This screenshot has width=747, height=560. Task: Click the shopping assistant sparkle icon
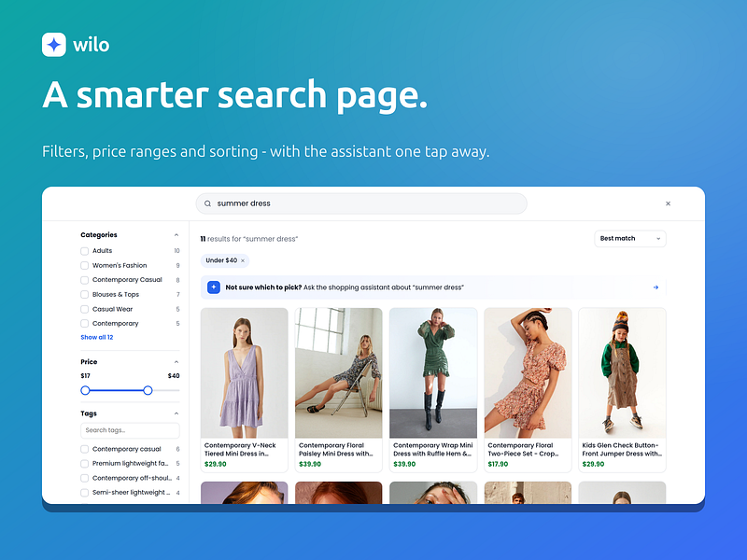(x=214, y=287)
